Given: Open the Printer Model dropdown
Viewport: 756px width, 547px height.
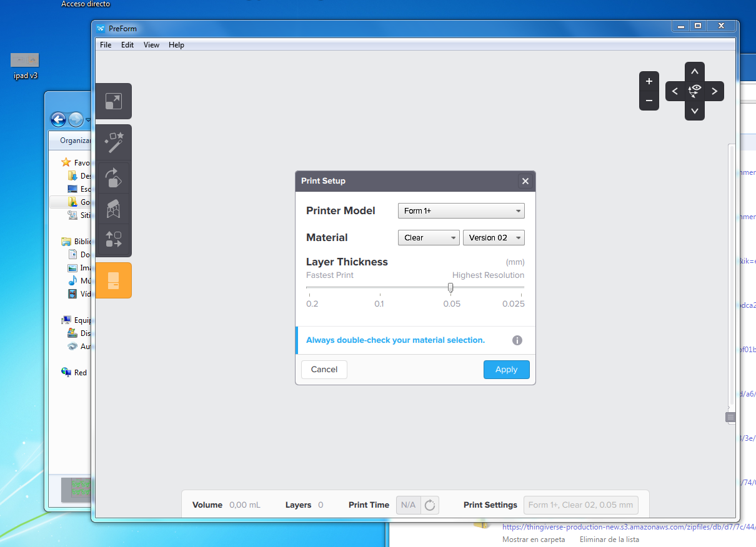Looking at the screenshot, I should coord(461,211).
